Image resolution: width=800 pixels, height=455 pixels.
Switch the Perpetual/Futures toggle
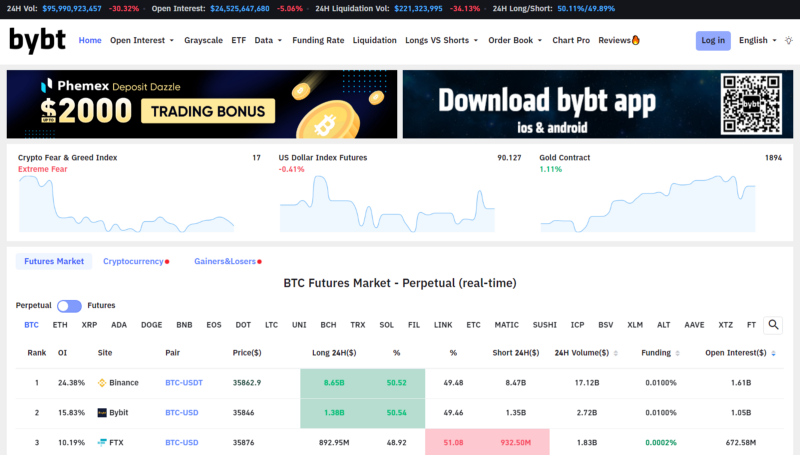coord(69,306)
